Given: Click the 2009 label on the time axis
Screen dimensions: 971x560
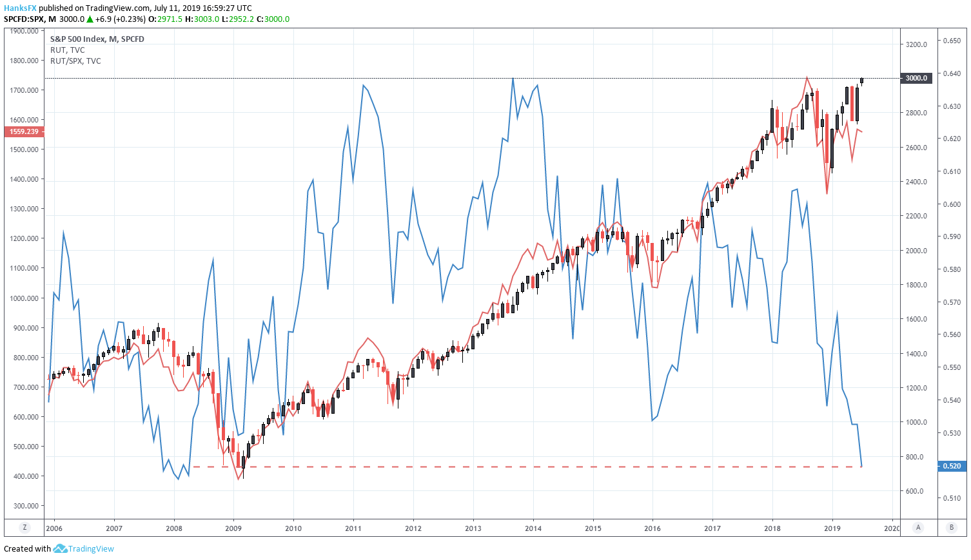Looking at the screenshot, I should [233, 528].
